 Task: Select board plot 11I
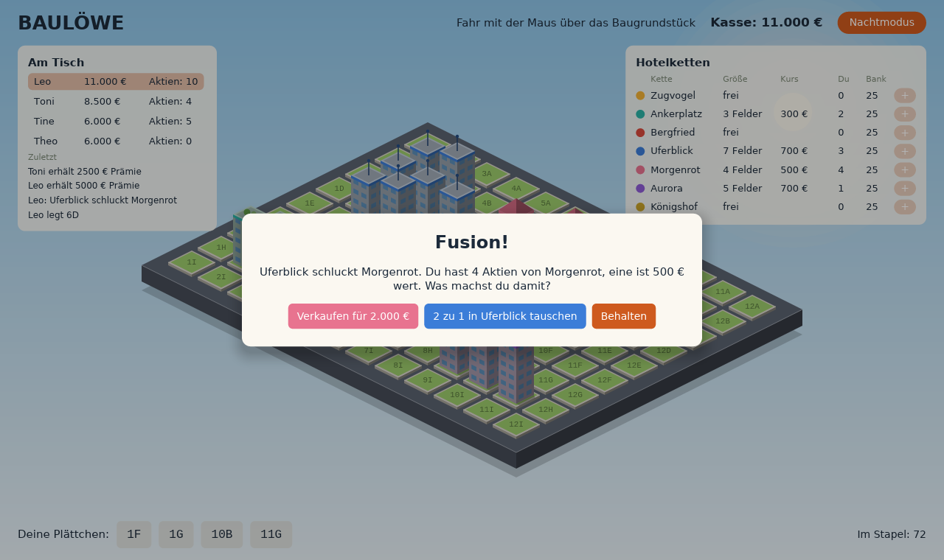click(x=487, y=410)
